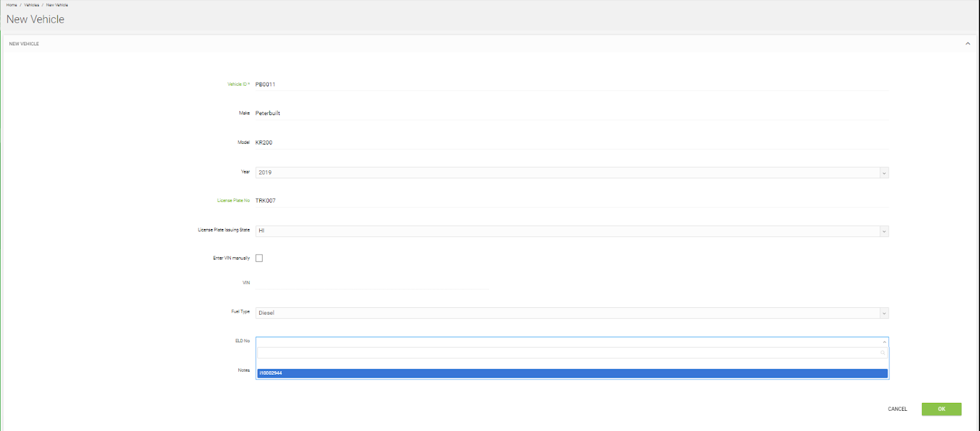
Task: Open the Year dropdown arrow
Action: tap(884, 173)
